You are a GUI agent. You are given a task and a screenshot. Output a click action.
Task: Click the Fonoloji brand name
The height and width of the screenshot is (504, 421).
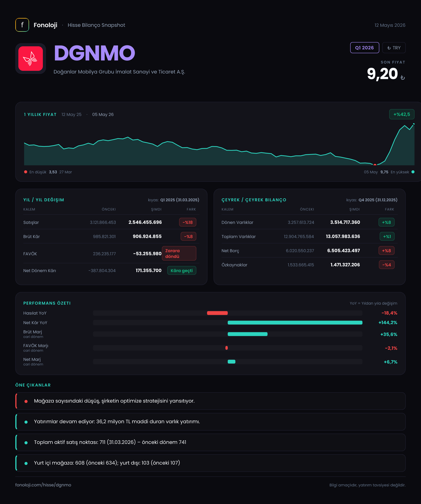point(45,25)
